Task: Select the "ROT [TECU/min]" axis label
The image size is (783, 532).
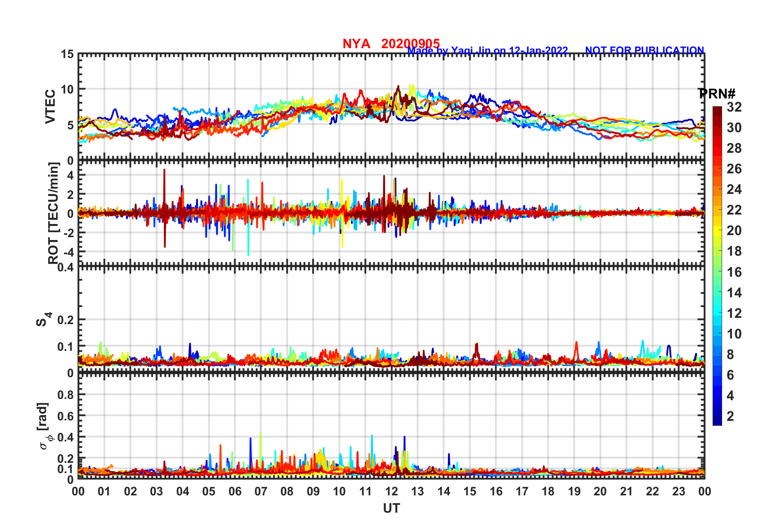Action: click(54, 213)
